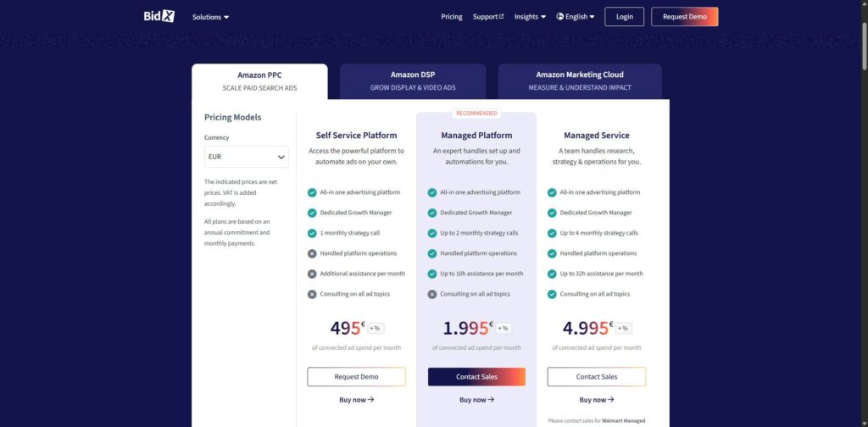
Task: Click the RECOMMENDED badge
Action: (x=476, y=114)
